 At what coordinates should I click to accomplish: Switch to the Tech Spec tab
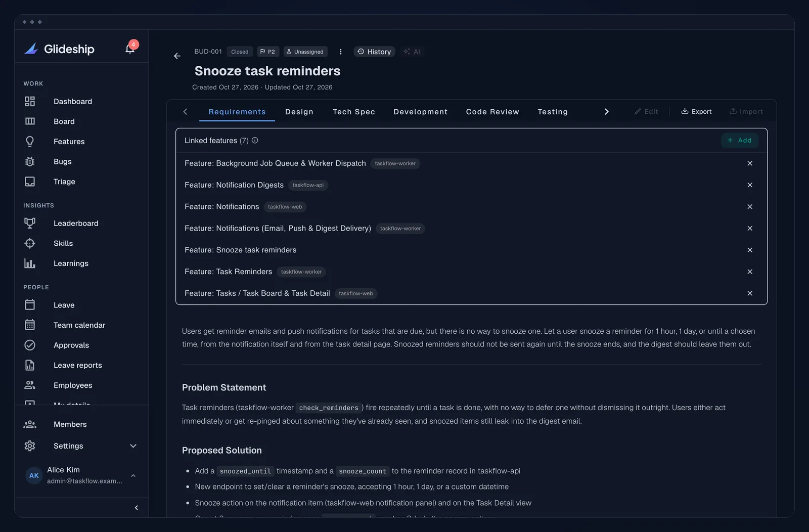point(354,112)
